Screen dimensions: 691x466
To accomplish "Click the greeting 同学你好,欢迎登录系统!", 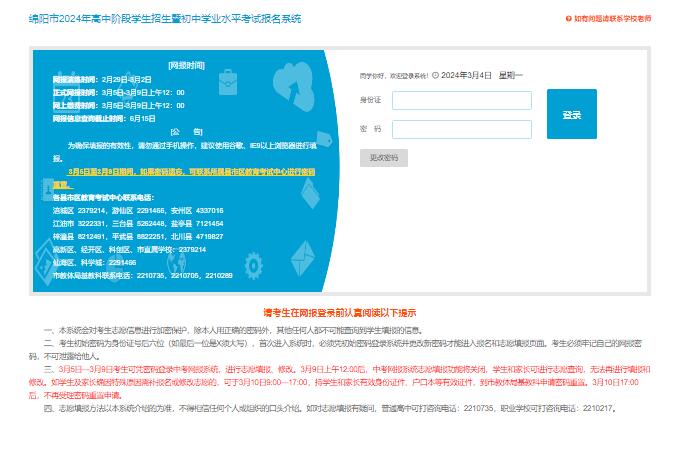I will [x=394, y=76].
